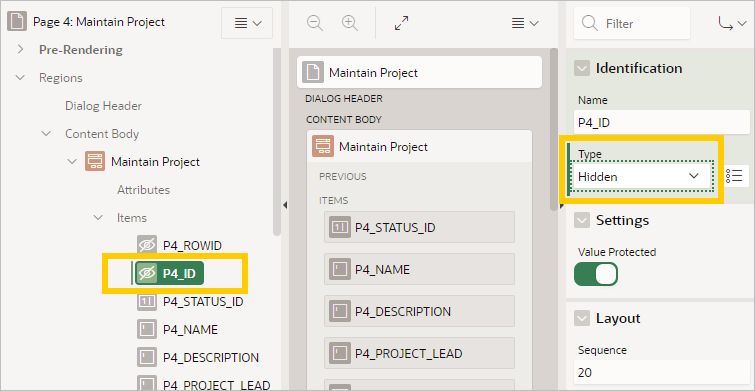
Task: Click the hidden-eye icon beside P4_ID
Action: click(146, 274)
